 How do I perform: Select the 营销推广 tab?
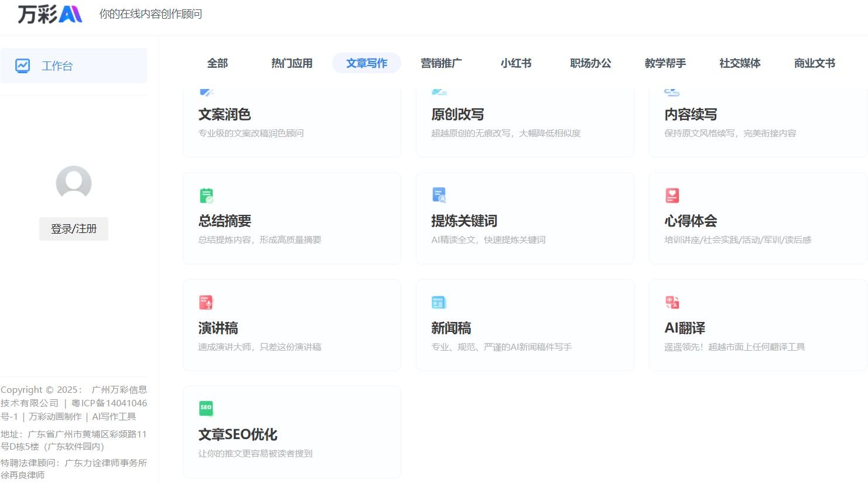pos(441,63)
